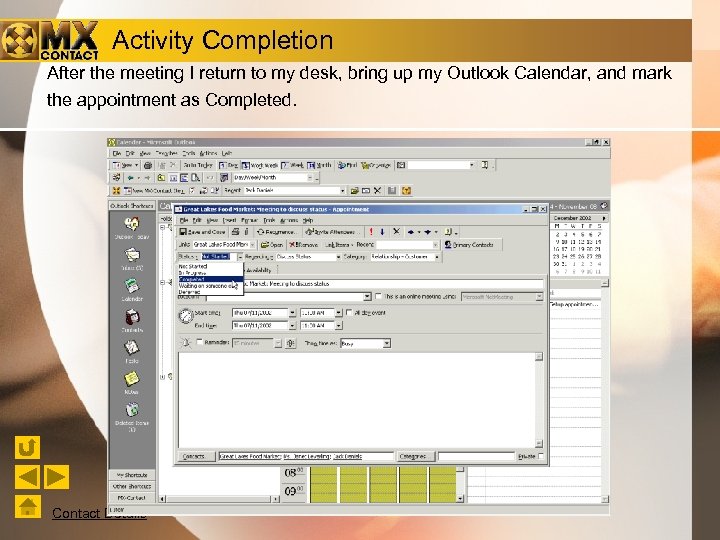Open End time date dropdown
This screenshot has width=720, height=540.
pos(292,326)
